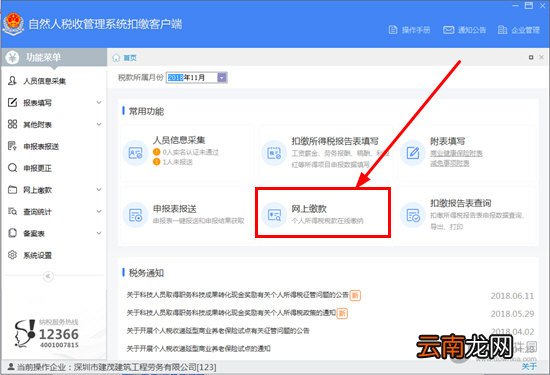The height and width of the screenshot is (375, 550).
Task: Open the 税款所属月份 dropdown arrow
Action: 222,78
